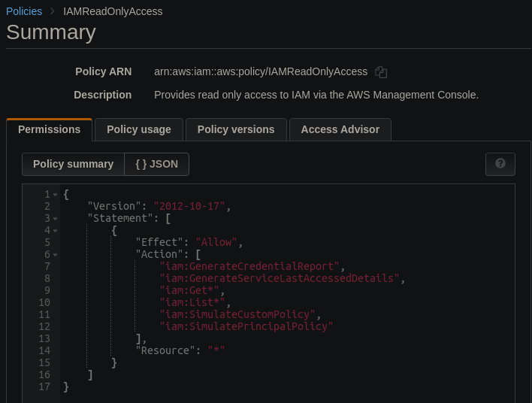The width and height of the screenshot is (532, 403).
Task: Click the IAMReadOnlyAccess breadcrumb text
Action: pos(113,11)
